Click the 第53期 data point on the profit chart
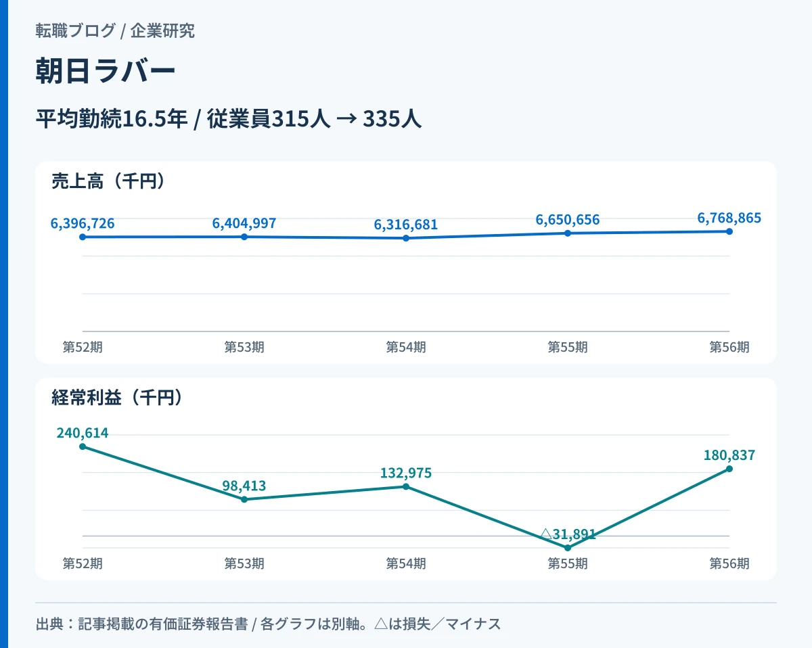This screenshot has height=648, width=812. click(x=244, y=499)
